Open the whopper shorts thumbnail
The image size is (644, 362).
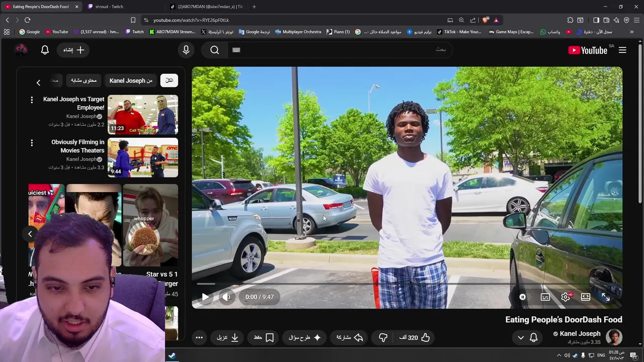pos(150,225)
